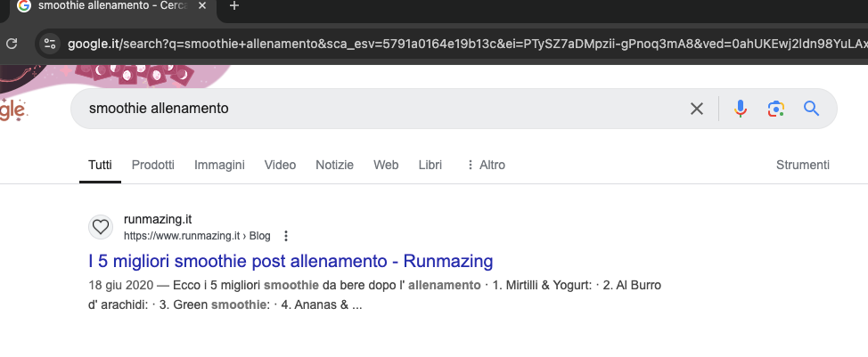Open site information icon in address bar
The height and width of the screenshot is (357, 868).
point(50,44)
